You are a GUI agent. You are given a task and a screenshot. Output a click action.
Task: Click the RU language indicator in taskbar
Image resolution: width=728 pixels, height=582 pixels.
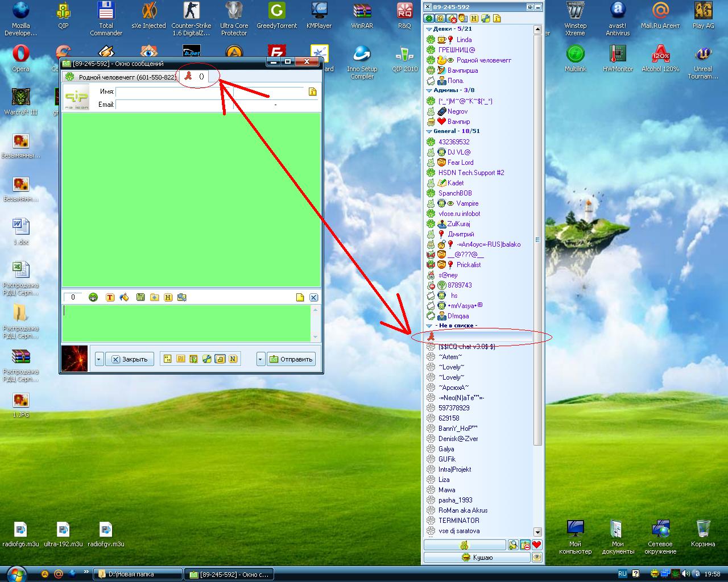pos(622,574)
